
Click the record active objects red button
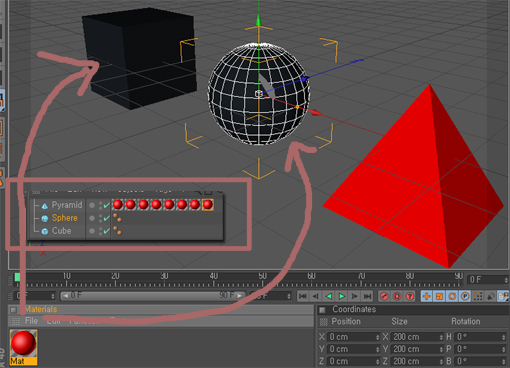tap(384, 296)
